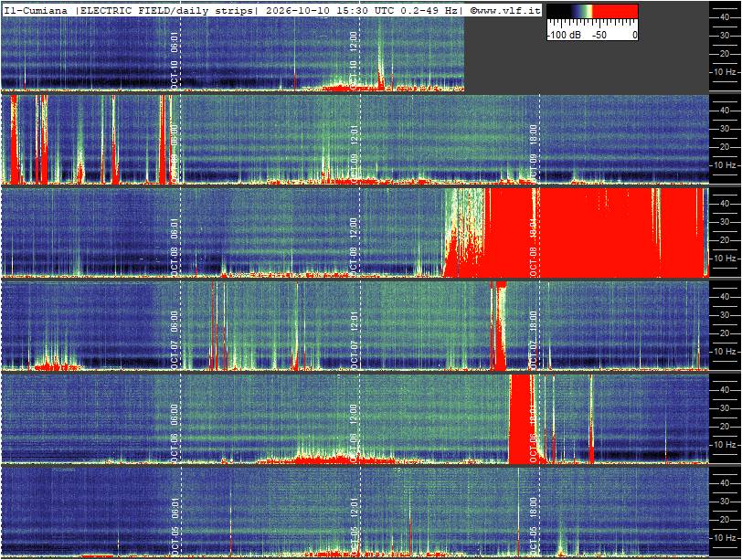Click the www.vlf.it copyright link in header

pyautogui.click(x=505, y=10)
